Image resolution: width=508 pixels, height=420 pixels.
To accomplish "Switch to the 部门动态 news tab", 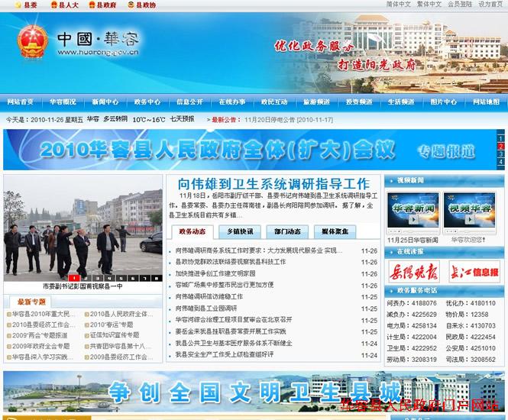I will 287,232.
